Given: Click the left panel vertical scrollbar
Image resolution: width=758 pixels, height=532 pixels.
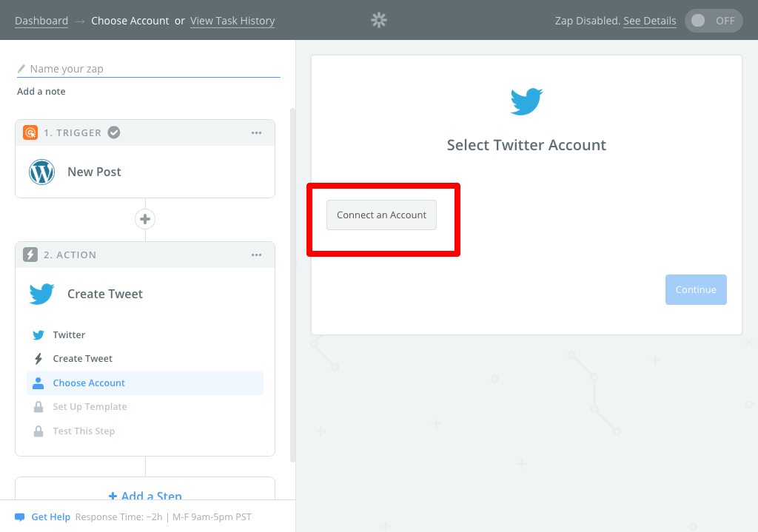Looking at the screenshot, I should (x=292, y=285).
